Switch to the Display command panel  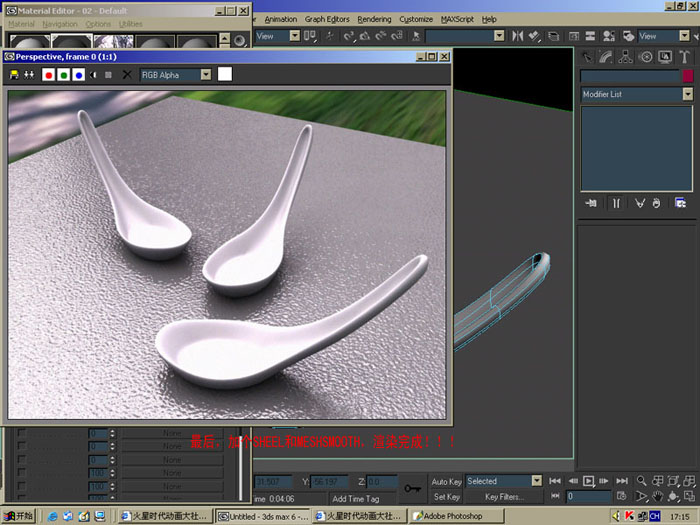[x=665, y=57]
